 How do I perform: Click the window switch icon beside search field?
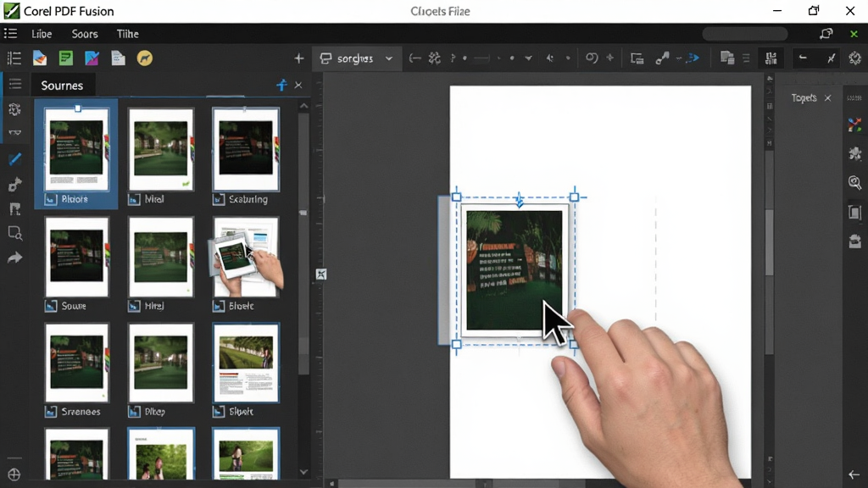[826, 34]
